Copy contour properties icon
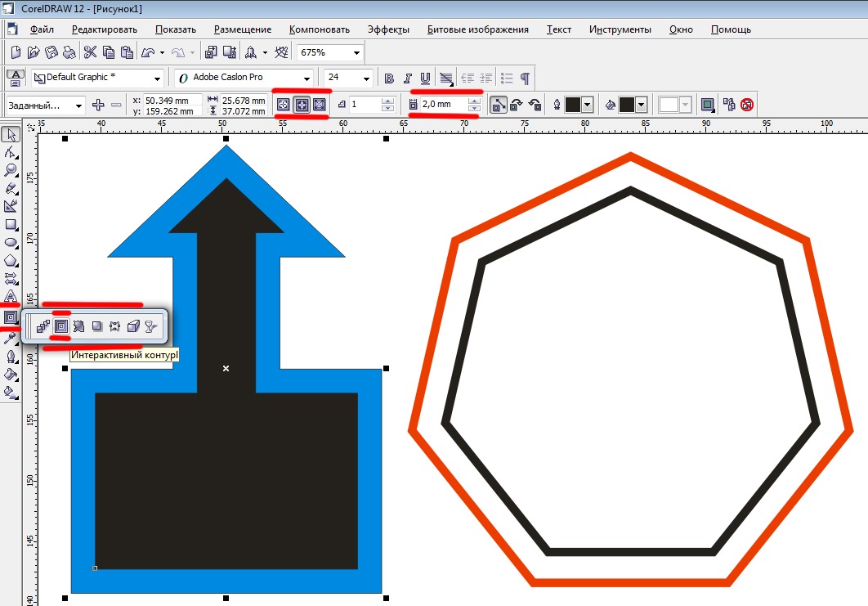Screen dimensions: 868x606 (x=728, y=104)
